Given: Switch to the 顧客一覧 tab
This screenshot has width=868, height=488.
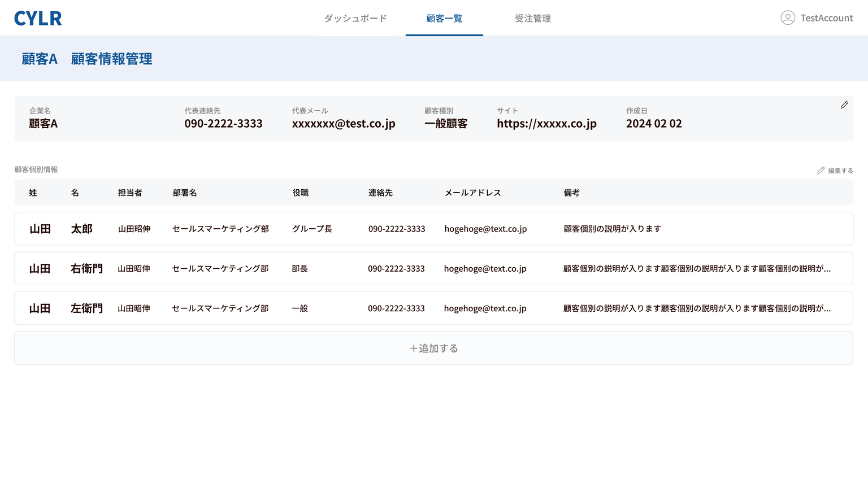Looking at the screenshot, I should point(444,19).
